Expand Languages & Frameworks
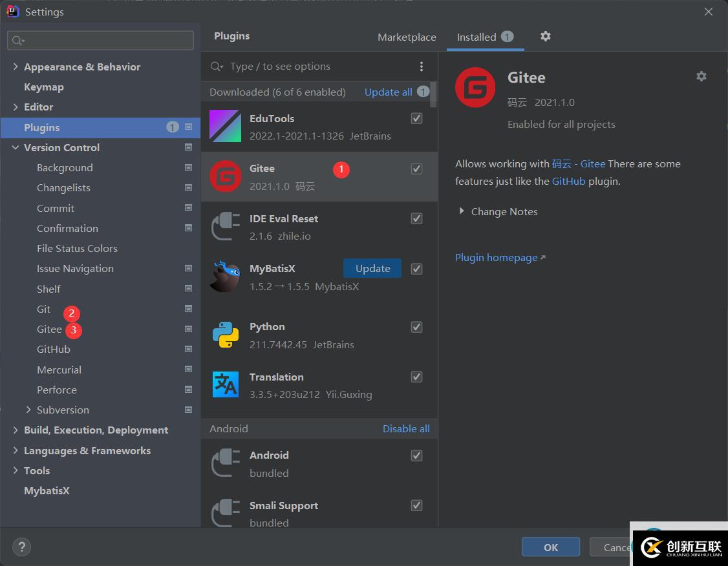This screenshot has height=566, width=728. point(16,450)
